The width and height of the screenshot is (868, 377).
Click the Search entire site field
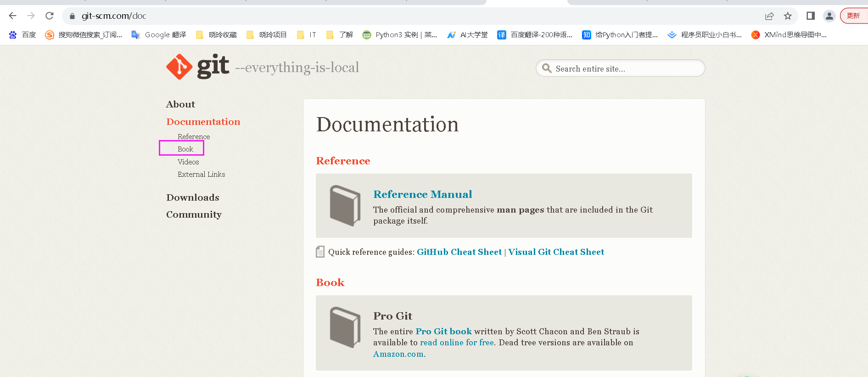click(x=620, y=68)
